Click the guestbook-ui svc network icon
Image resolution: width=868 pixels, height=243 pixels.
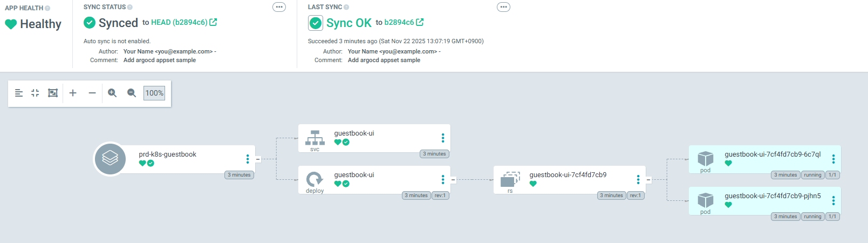(315, 138)
